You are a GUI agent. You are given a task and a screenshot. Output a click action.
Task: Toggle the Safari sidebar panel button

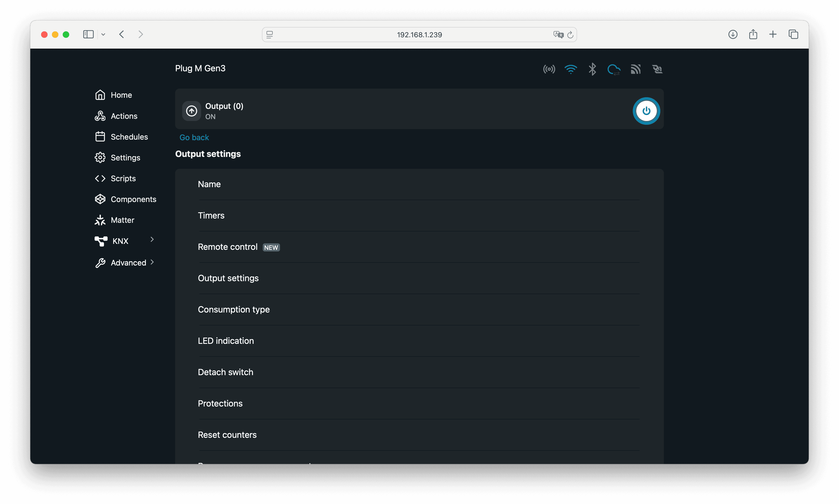88,35
